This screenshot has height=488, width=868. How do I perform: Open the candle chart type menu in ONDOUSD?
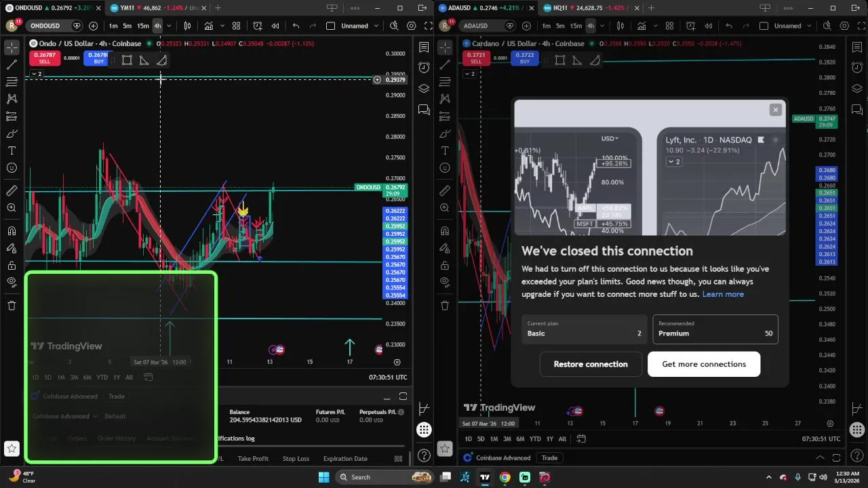pyautogui.click(x=187, y=26)
